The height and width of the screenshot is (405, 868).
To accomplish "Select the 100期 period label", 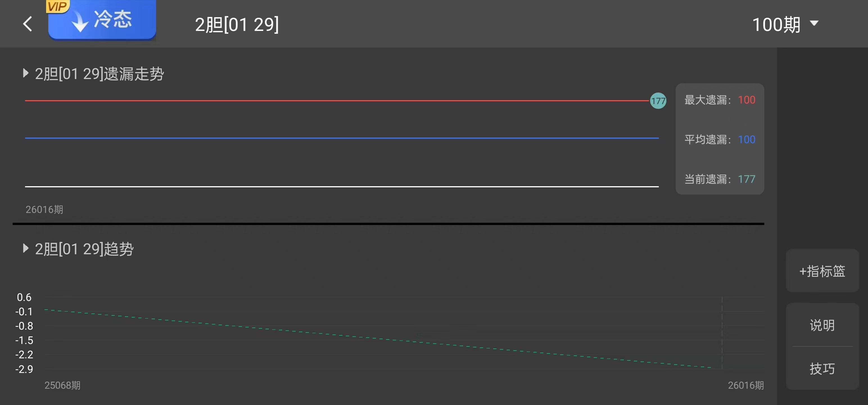I will (x=776, y=25).
